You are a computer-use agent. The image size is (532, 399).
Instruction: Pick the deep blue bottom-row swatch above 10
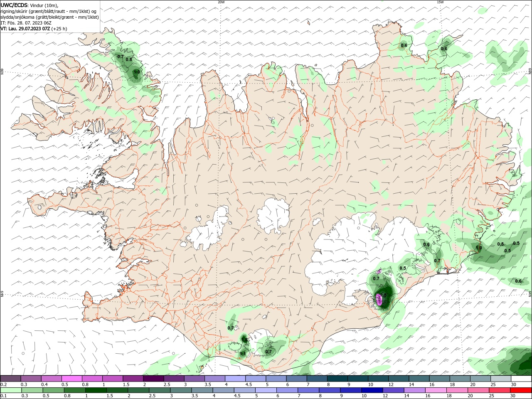point(372,390)
